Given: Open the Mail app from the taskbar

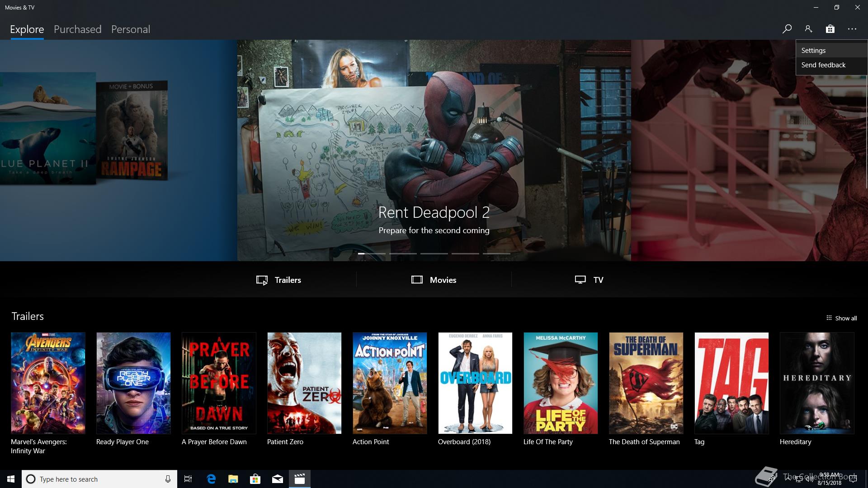Looking at the screenshot, I should coord(278,479).
